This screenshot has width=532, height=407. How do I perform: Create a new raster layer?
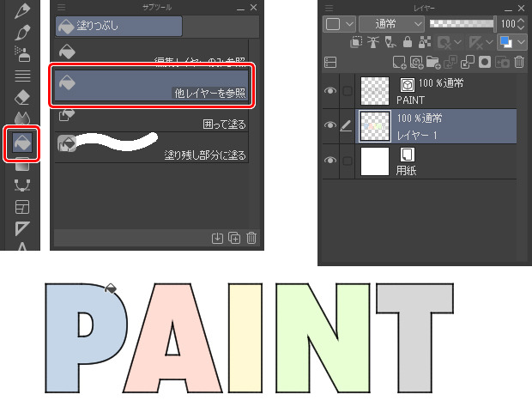399,63
